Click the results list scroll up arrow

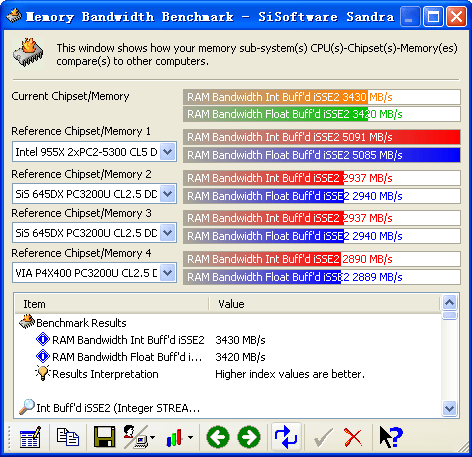coord(449,303)
